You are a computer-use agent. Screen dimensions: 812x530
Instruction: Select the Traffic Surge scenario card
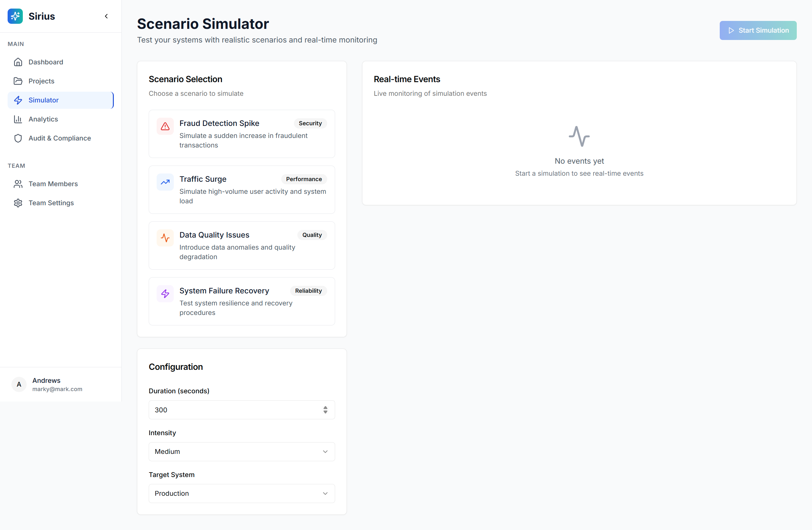pos(242,190)
